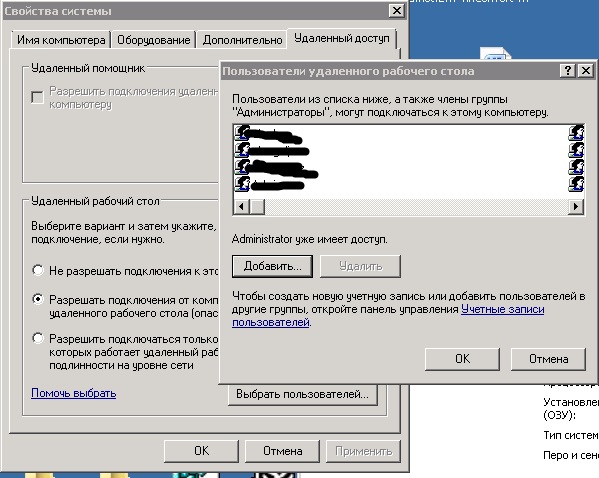Open the Оборудование tab
This screenshot has width=599, height=478.
point(154,40)
